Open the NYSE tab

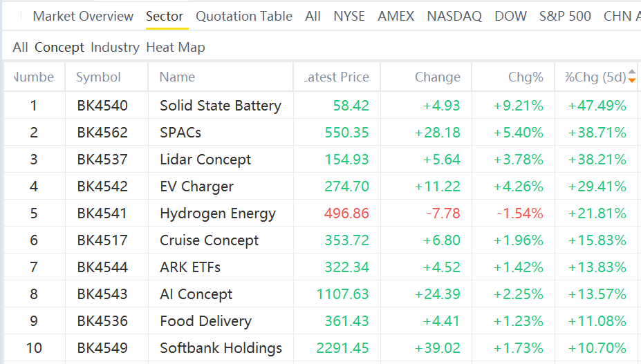(349, 16)
